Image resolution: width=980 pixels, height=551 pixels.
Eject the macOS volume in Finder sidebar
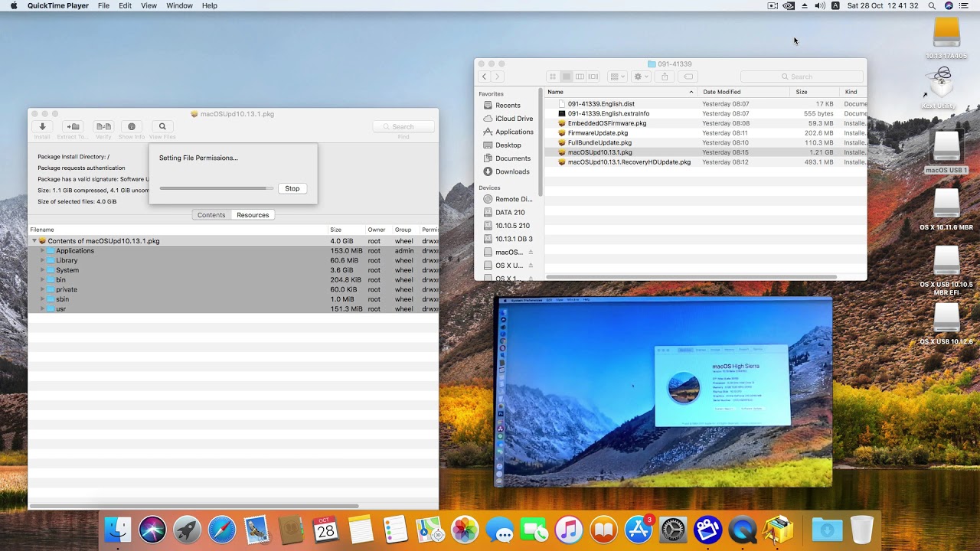pos(531,252)
